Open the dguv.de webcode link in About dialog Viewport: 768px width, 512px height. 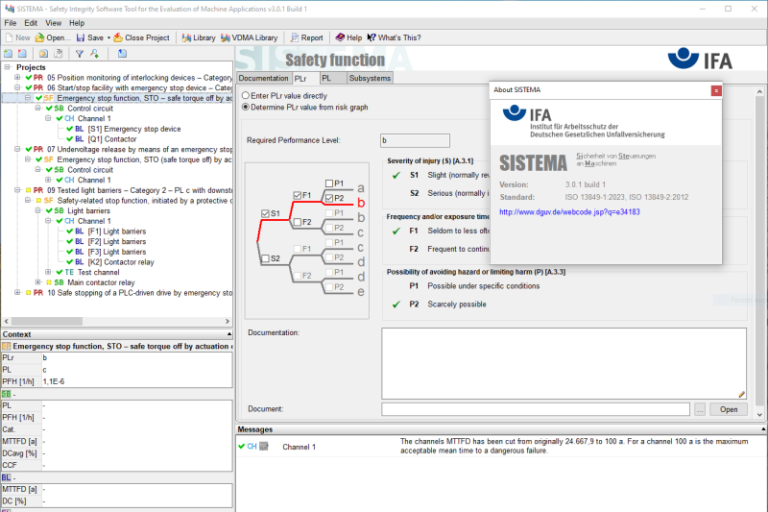(x=569, y=212)
